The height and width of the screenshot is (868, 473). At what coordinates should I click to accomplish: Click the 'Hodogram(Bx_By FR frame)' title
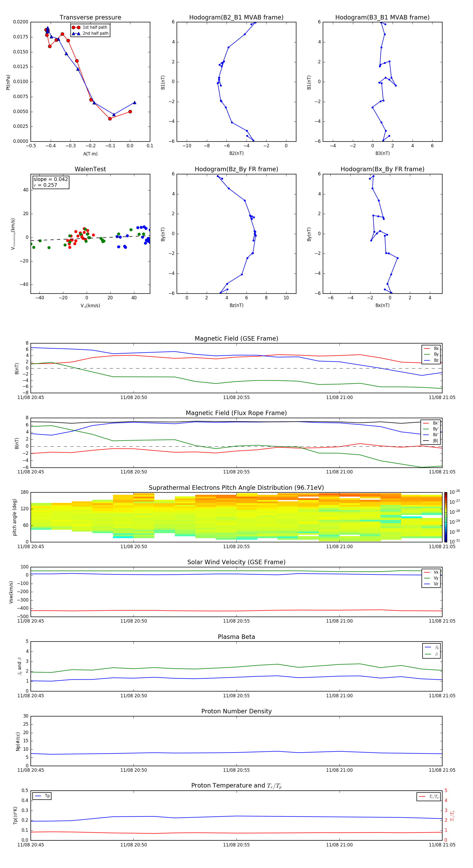382,169
